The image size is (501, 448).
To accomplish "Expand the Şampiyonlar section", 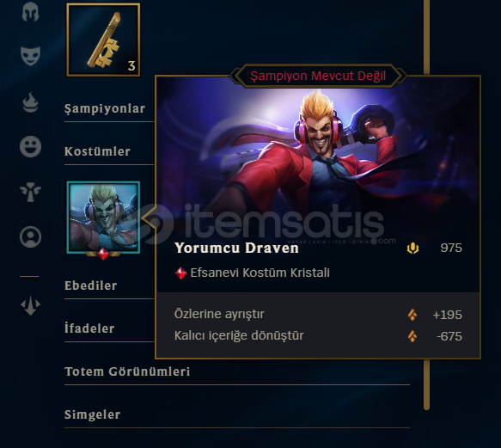I will tap(105, 108).
